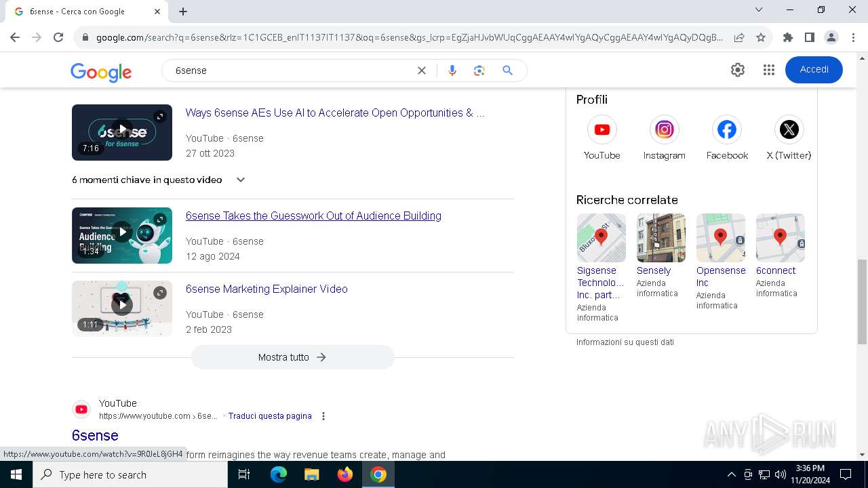Open a new browser tab
The image size is (868, 488).
(x=183, y=11)
